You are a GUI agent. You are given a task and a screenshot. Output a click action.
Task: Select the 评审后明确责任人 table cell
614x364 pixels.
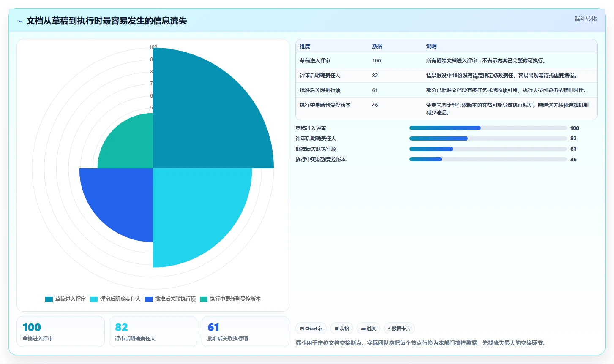tap(320, 76)
